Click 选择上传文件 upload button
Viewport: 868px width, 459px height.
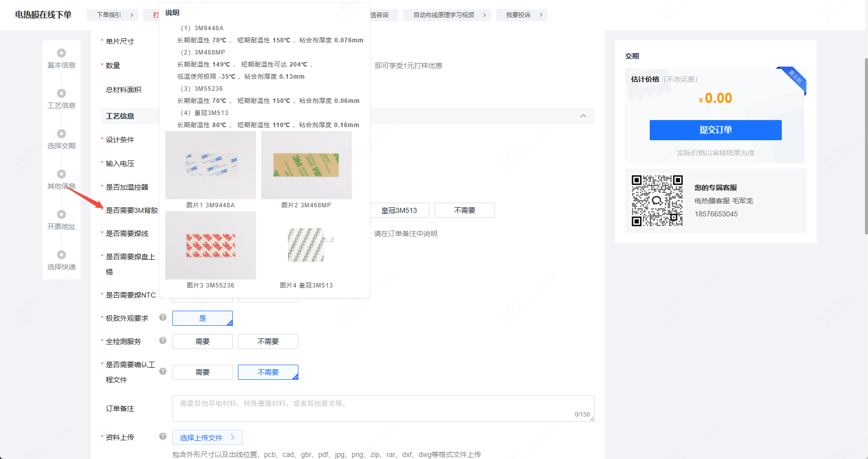[x=207, y=437]
